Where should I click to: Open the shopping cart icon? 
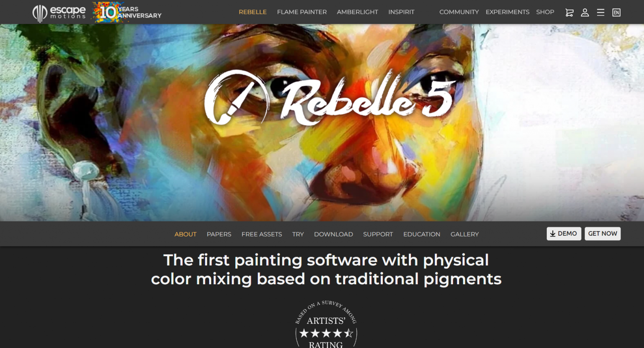569,13
